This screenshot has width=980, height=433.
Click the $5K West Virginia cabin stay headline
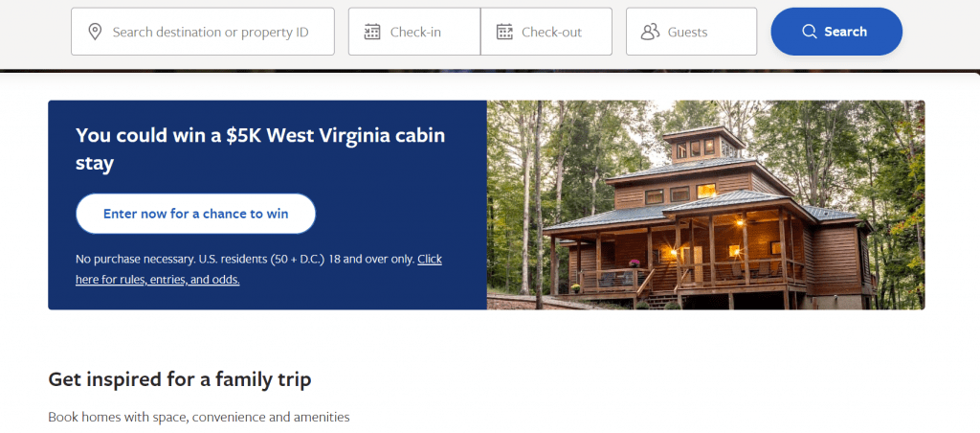pos(260,148)
